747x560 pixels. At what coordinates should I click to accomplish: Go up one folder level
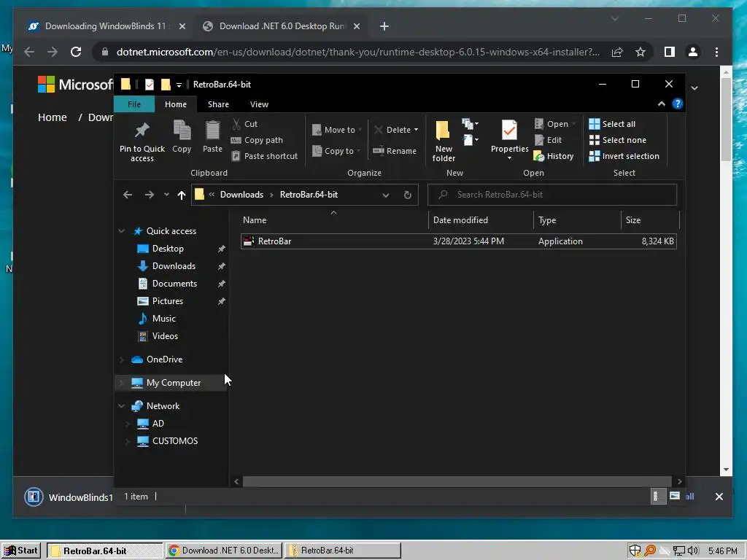click(x=182, y=195)
